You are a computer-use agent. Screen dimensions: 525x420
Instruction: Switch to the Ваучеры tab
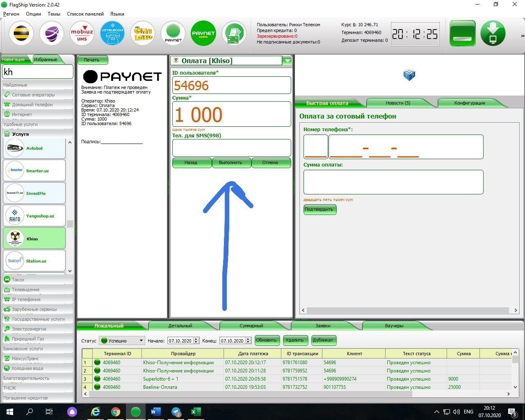(394, 326)
